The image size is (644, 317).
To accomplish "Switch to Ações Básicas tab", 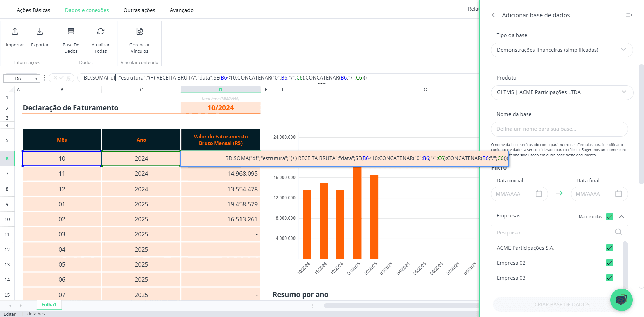I will coord(34,10).
